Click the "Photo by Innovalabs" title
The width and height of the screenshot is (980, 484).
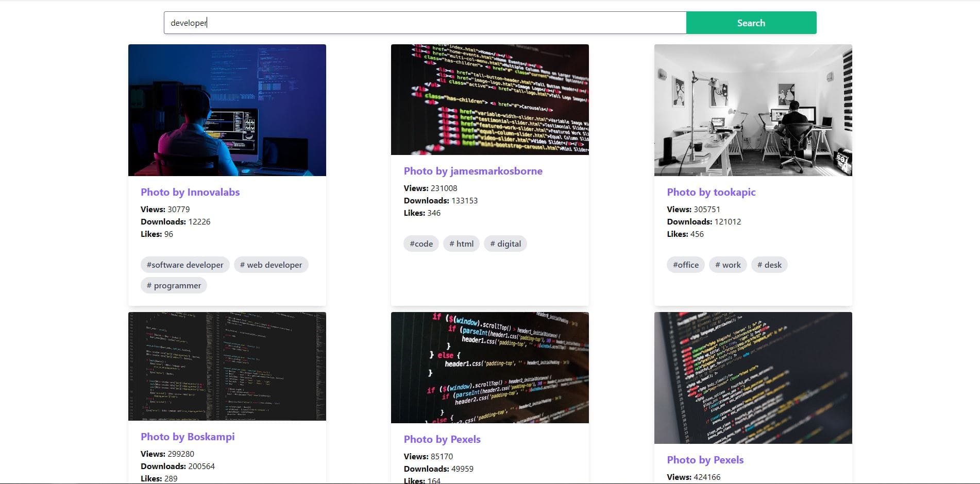[190, 192]
